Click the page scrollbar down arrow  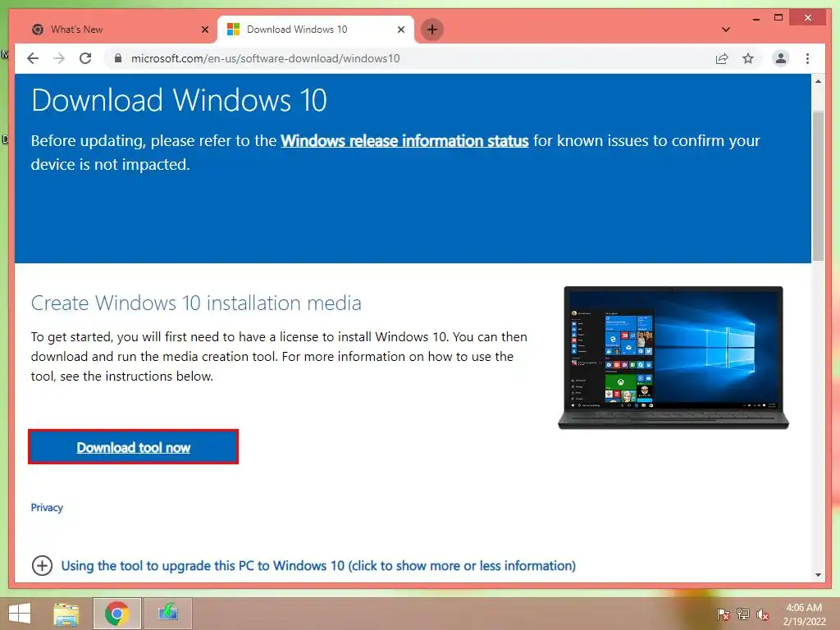818,575
